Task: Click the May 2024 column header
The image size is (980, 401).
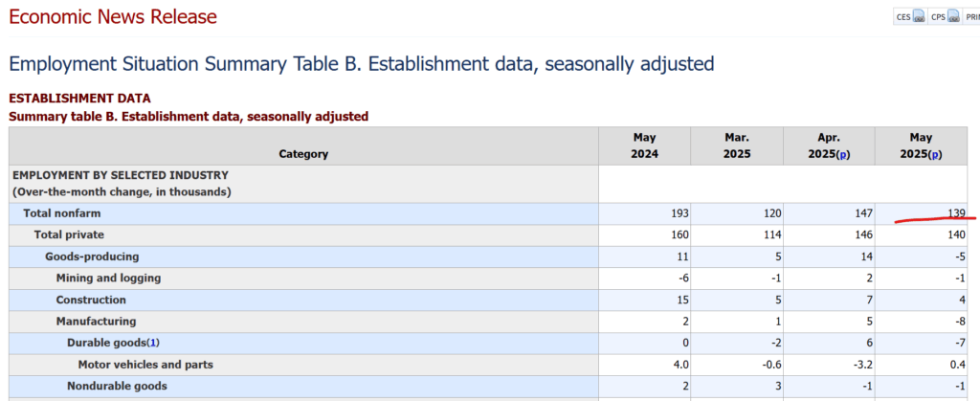Action: click(644, 145)
